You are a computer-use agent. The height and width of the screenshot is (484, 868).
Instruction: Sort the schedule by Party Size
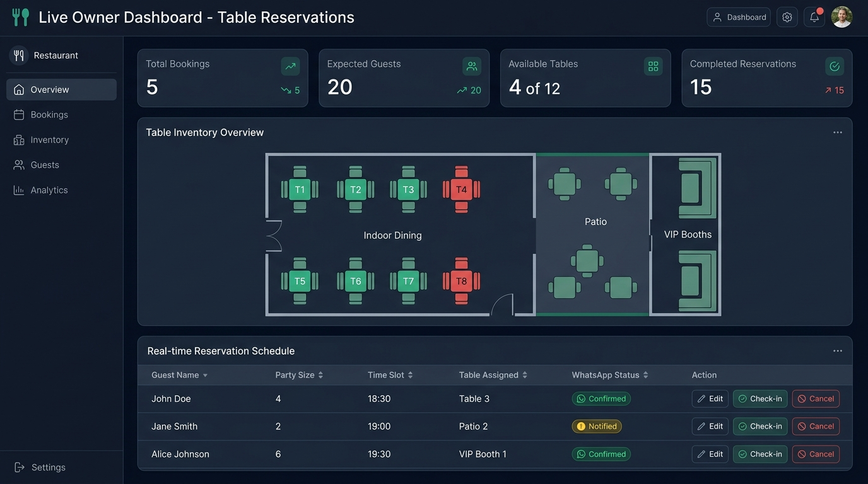click(299, 375)
